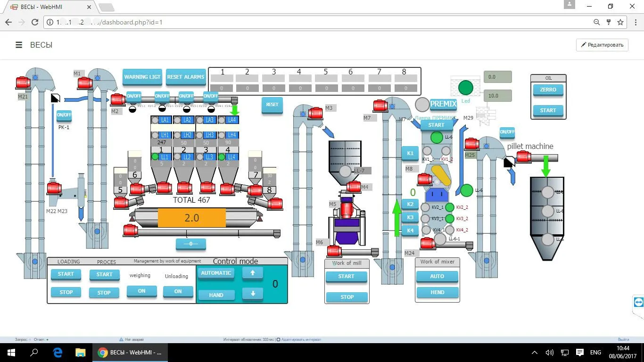Click the green KV2_2 valve indicator
The height and width of the screenshot is (362, 644).
tap(450, 207)
